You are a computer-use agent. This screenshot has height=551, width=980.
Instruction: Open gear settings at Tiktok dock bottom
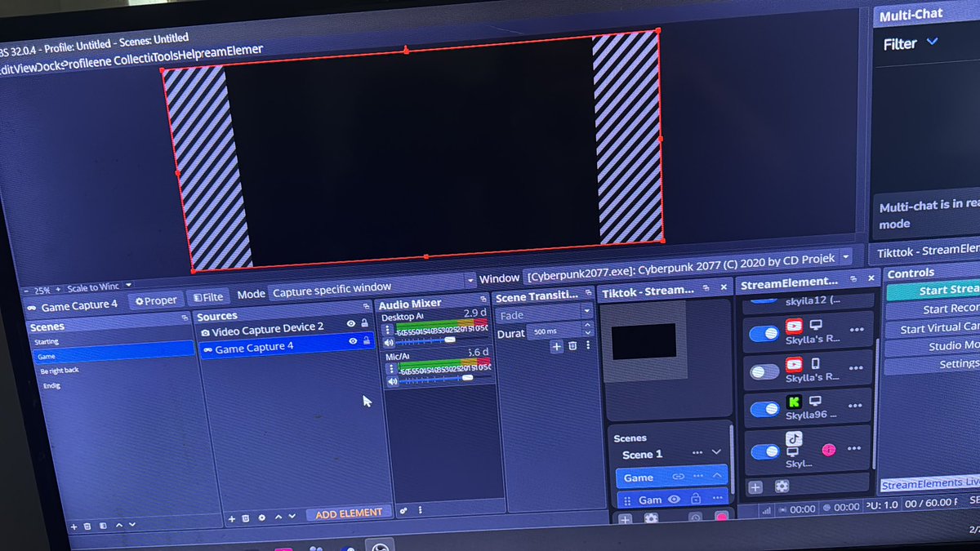click(x=651, y=518)
